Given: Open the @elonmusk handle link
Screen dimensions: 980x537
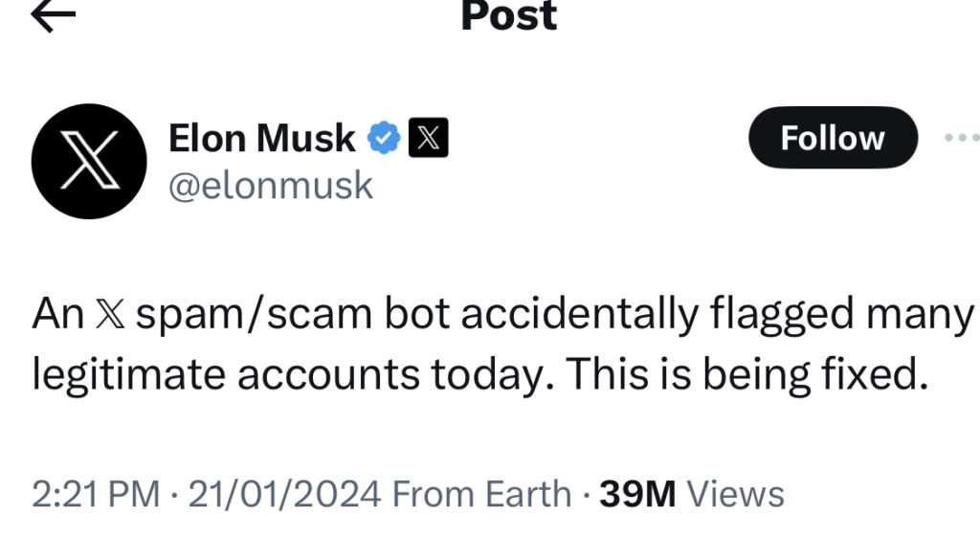Looking at the screenshot, I should pos(271,185).
